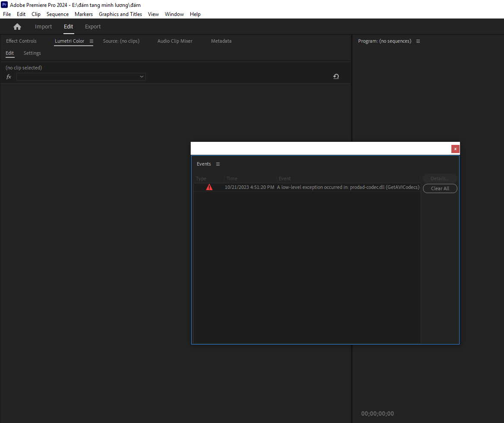504x423 pixels.
Task: Select the Metadata panel tab
Action: pos(221,41)
